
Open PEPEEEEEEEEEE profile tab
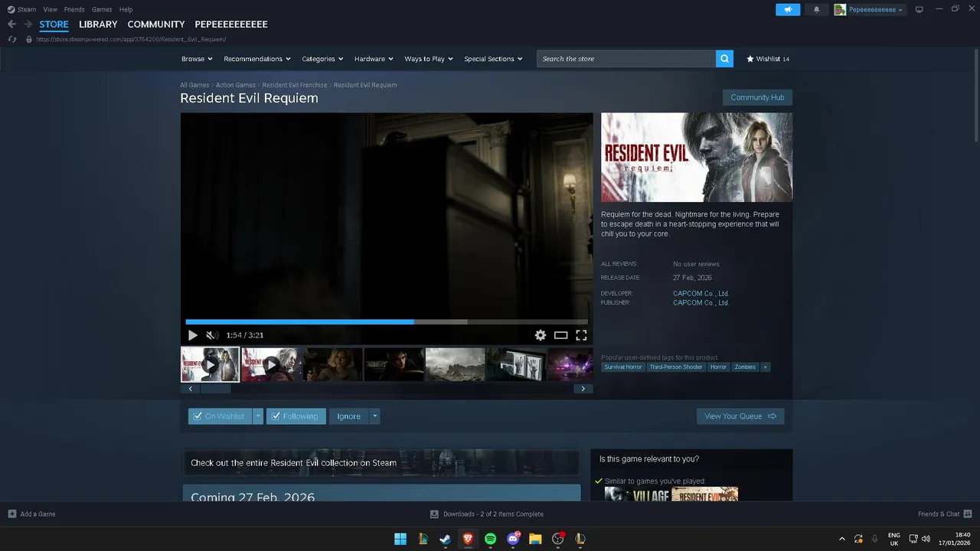(231, 24)
